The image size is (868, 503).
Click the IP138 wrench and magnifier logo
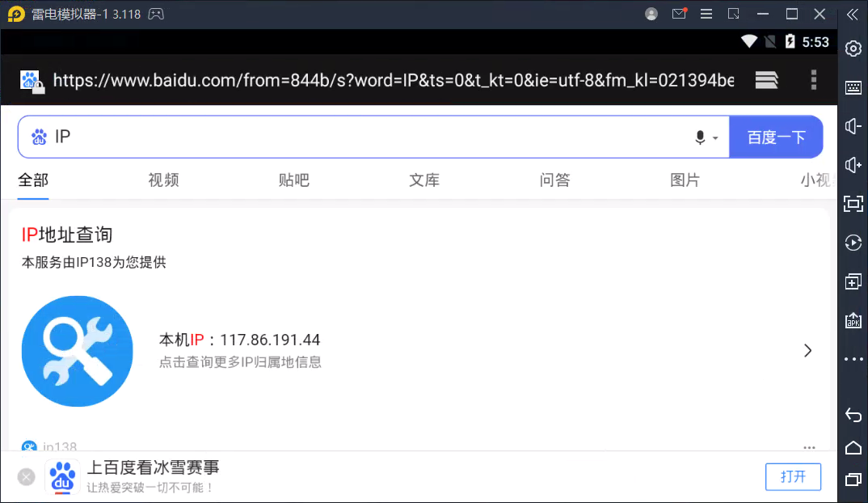(x=78, y=351)
